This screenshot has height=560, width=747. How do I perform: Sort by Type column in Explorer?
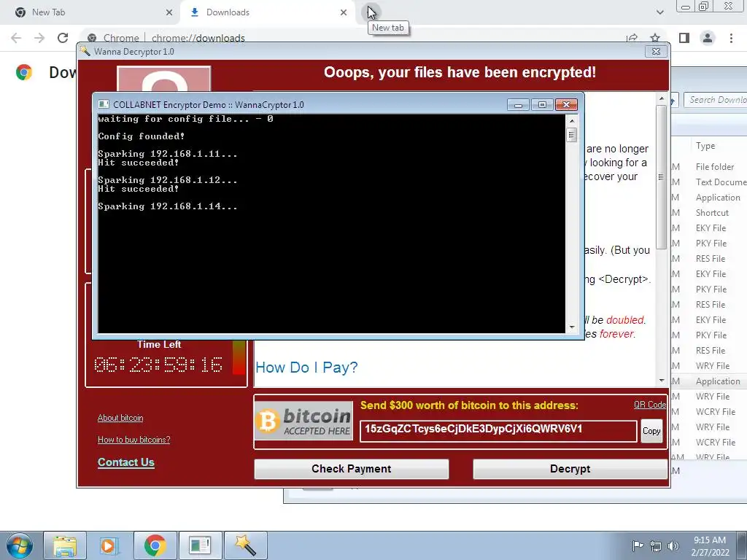tap(705, 146)
